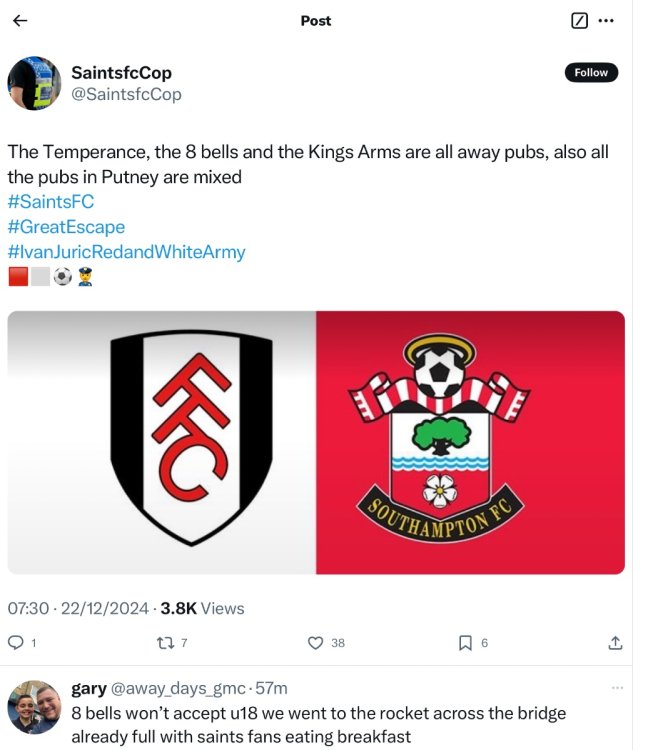
Task: Follow the SaintsfcCop account
Action: (x=591, y=72)
